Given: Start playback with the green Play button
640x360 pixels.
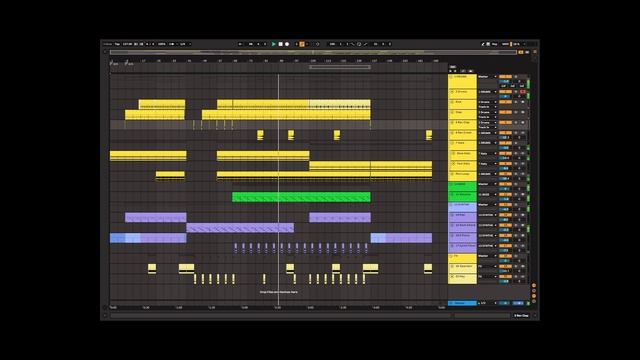Looking at the screenshot, I should click(x=273, y=44).
